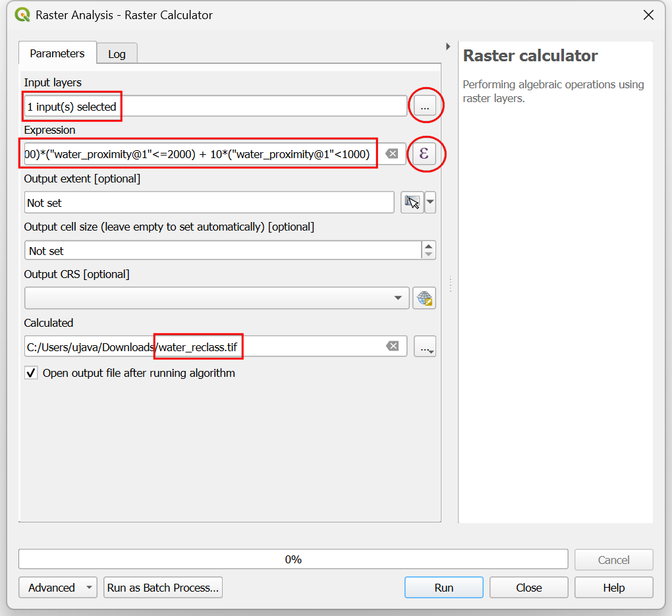Open the expression builder epsilon icon

[x=424, y=154]
